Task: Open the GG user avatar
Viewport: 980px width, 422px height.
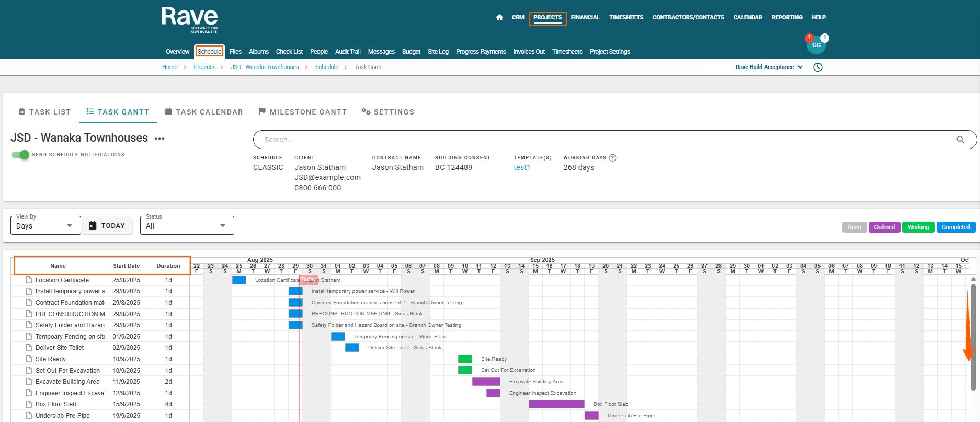Action: click(x=816, y=45)
